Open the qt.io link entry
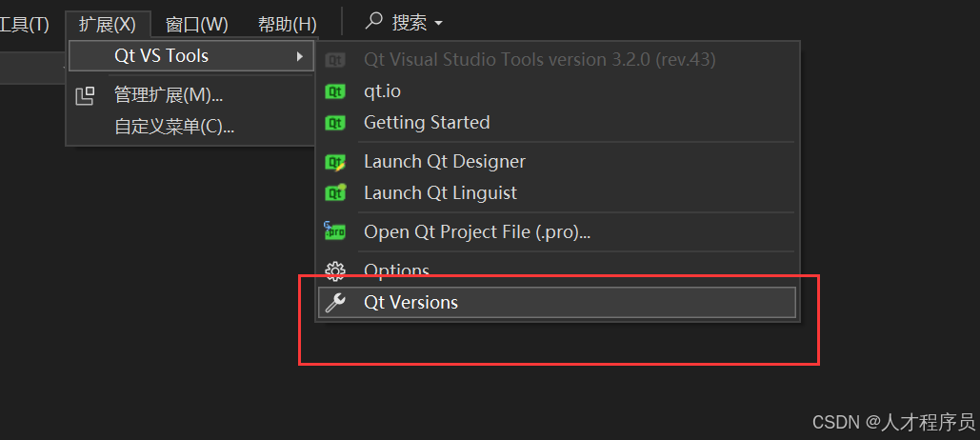The image size is (980, 440). 383,91
